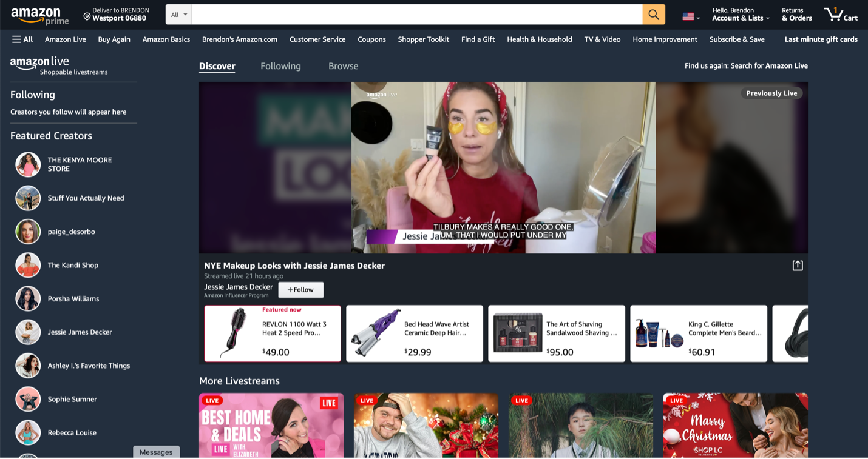The image size is (868, 459).
Task: Follow Jessie James Decker
Action: point(301,290)
